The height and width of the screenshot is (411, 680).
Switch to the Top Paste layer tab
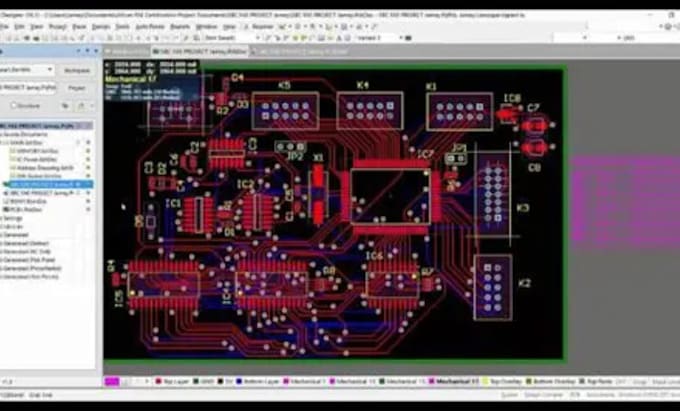[x=595, y=382]
